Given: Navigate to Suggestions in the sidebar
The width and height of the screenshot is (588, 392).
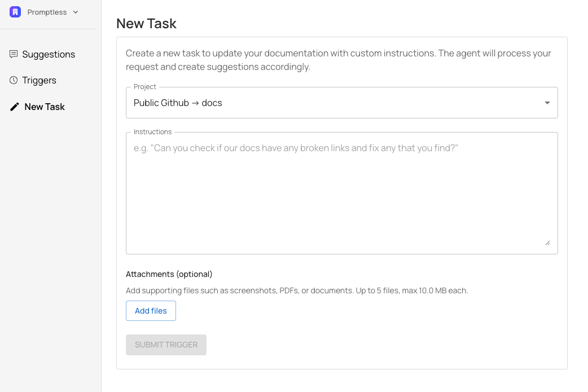Looking at the screenshot, I should pos(49,54).
